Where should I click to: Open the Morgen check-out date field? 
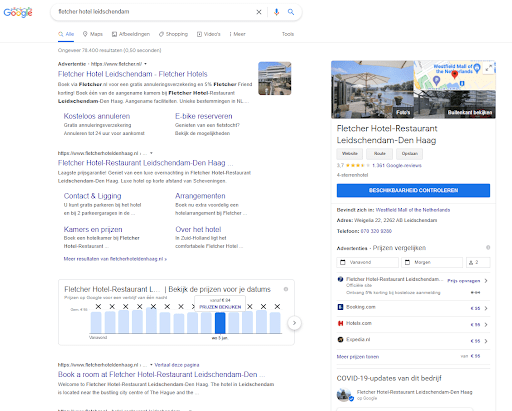pyautogui.click(x=432, y=262)
